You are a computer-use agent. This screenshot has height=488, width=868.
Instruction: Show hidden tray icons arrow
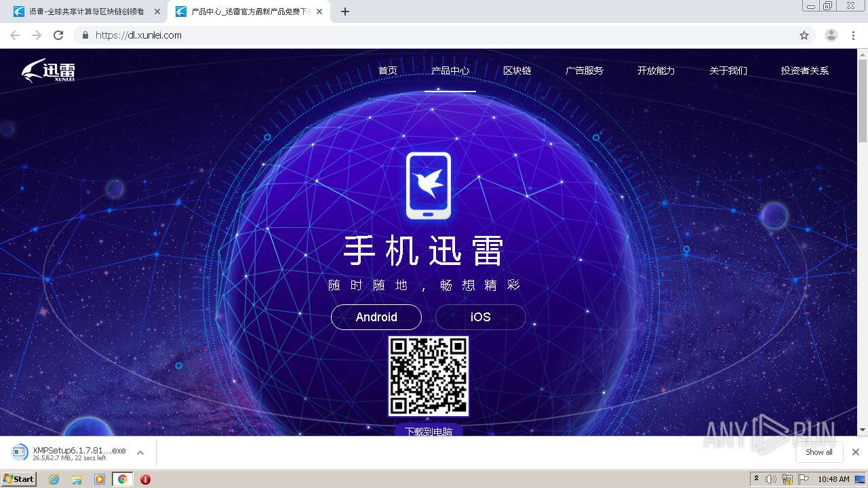coord(756,479)
